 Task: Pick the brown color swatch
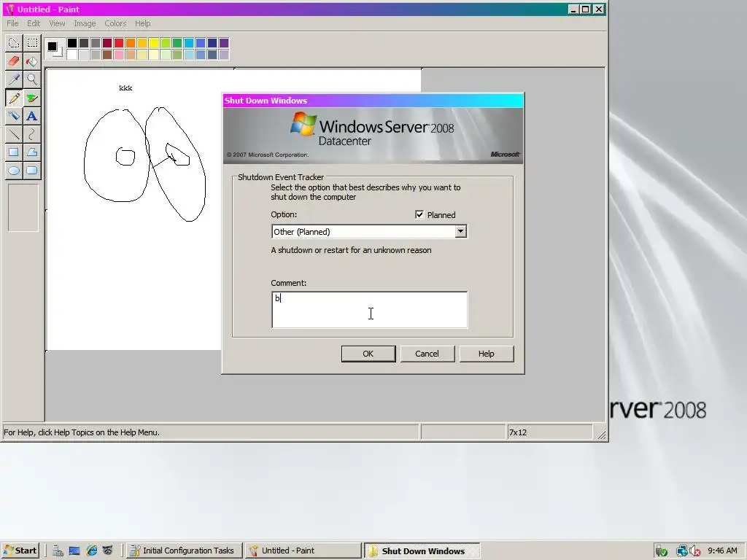pyautogui.click(x=107, y=55)
